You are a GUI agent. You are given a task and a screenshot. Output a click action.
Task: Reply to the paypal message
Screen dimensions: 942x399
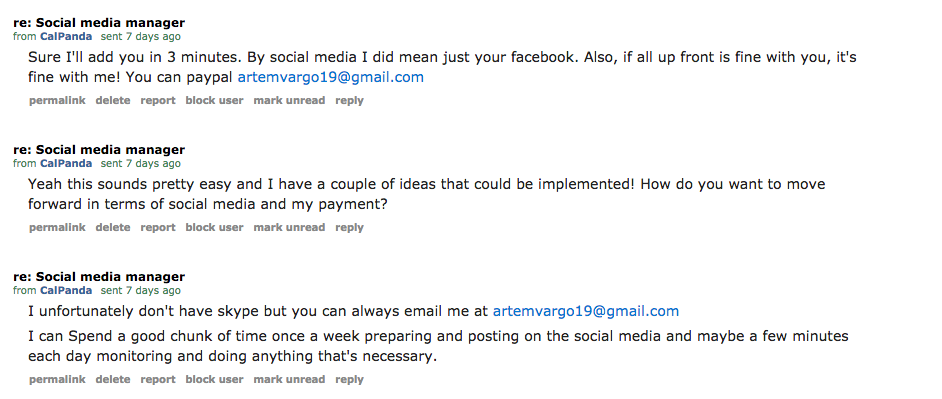click(x=350, y=100)
